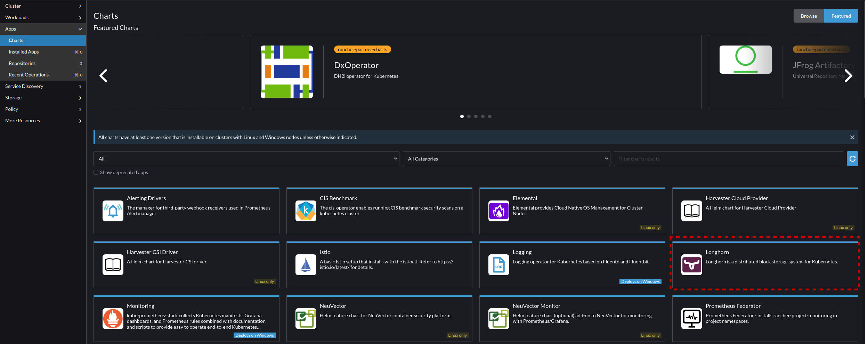The image size is (868, 344).
Task: Open the CIS Benchmark chart title
Action: (x=338, y=198)
